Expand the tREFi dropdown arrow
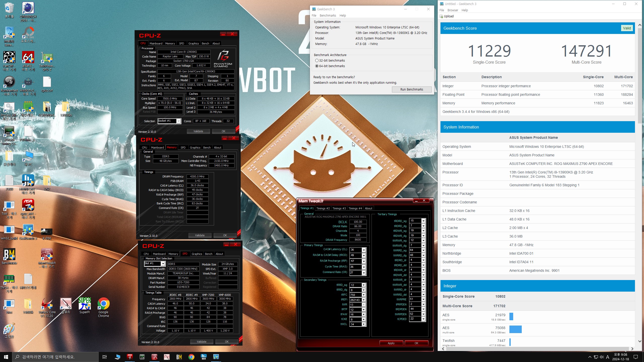The image size is (644, 362). (x=364, y=300)
